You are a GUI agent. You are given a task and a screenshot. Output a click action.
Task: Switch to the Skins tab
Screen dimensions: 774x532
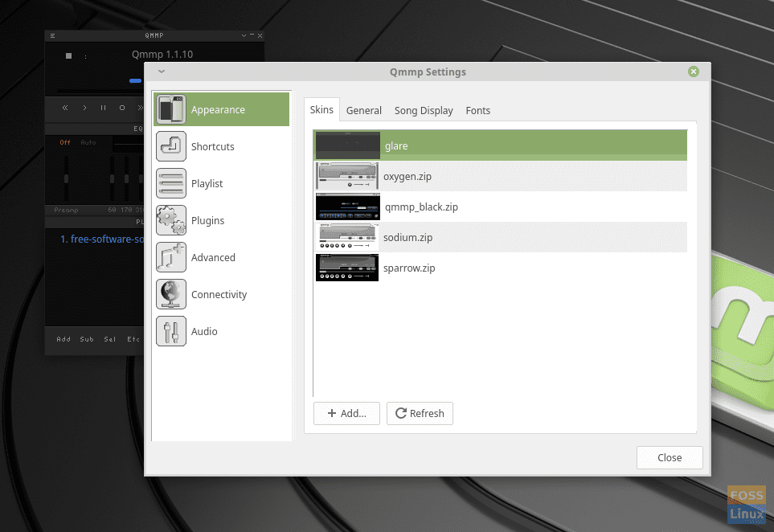(x=321, y=109)
